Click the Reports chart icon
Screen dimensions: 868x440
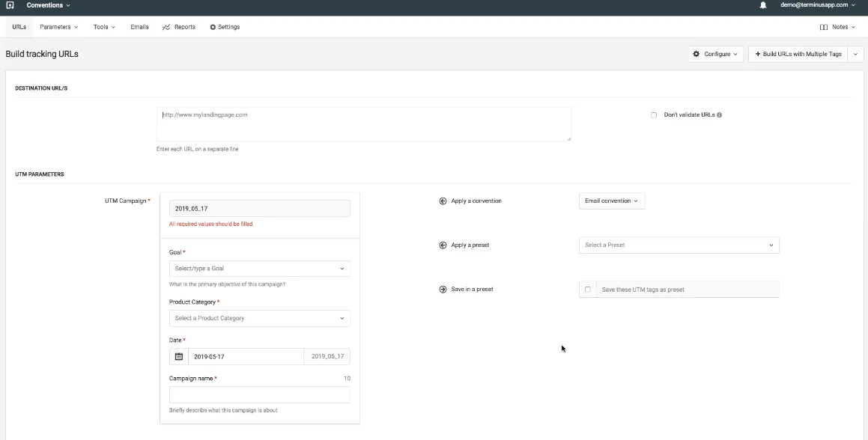166,26
